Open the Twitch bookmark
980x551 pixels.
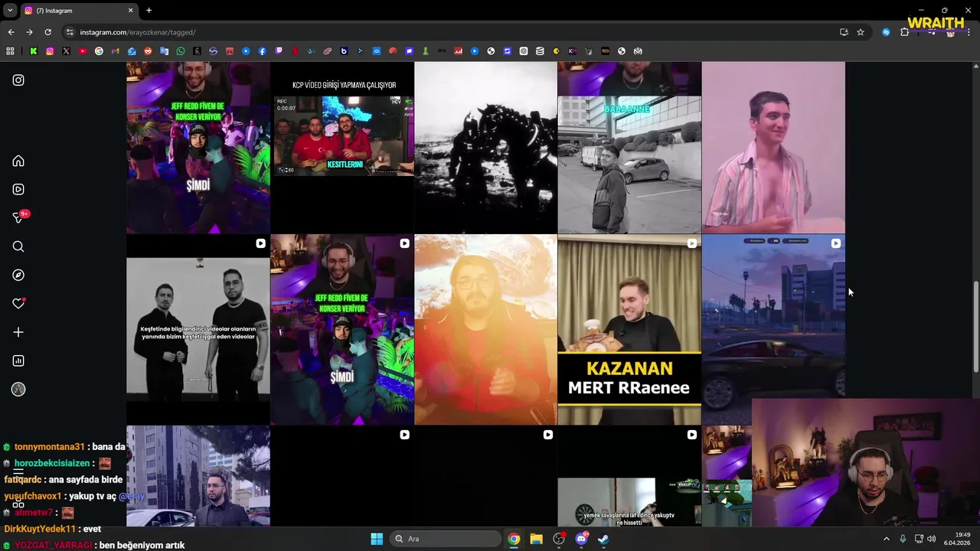(279, 51)
